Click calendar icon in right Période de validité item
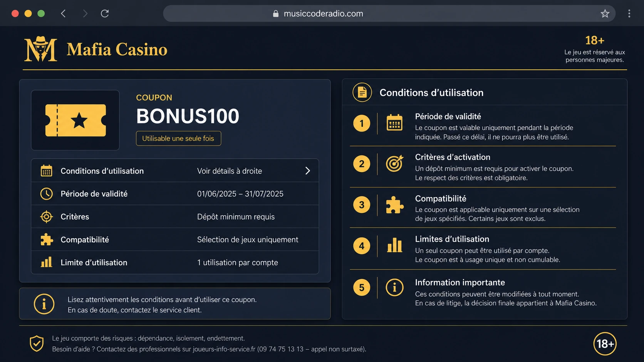This screenshot has width=644, height=362. (x=394, y=123)
